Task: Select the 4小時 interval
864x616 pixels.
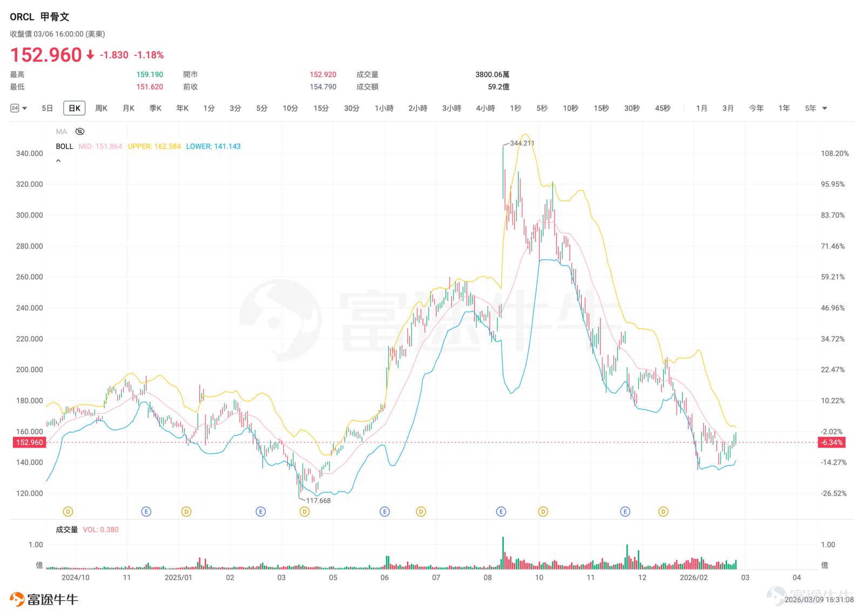Action: tap(485, 109)
